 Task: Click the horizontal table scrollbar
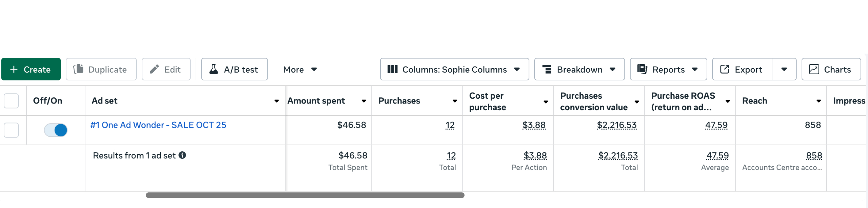pyautogui.click(x=305, y=195)
